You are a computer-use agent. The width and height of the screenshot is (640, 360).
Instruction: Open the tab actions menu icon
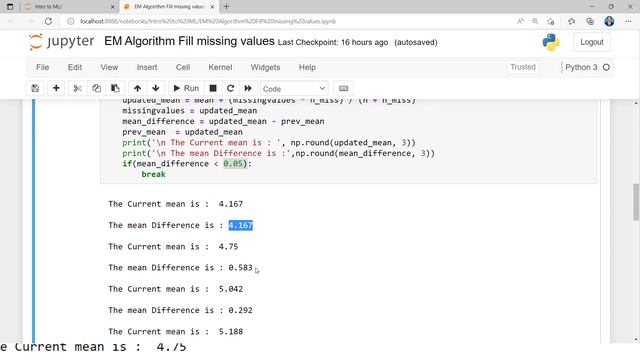click(10, 7)
